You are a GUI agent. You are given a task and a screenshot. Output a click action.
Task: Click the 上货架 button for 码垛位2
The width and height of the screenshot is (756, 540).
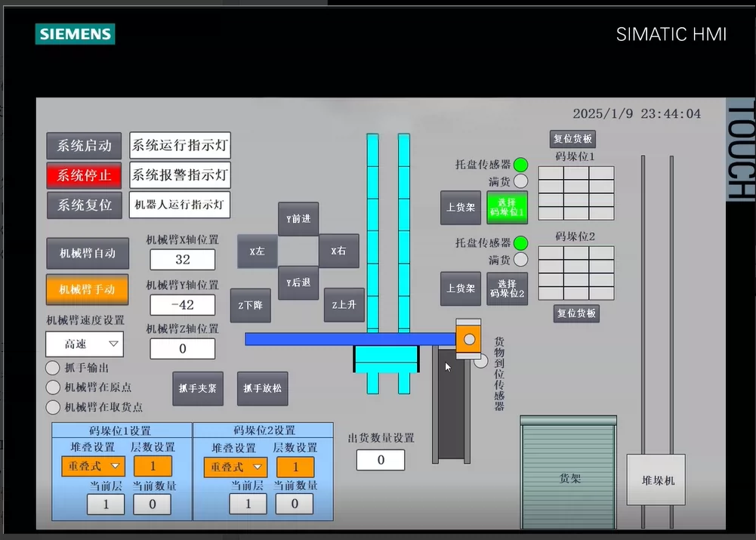click(461, 289)
